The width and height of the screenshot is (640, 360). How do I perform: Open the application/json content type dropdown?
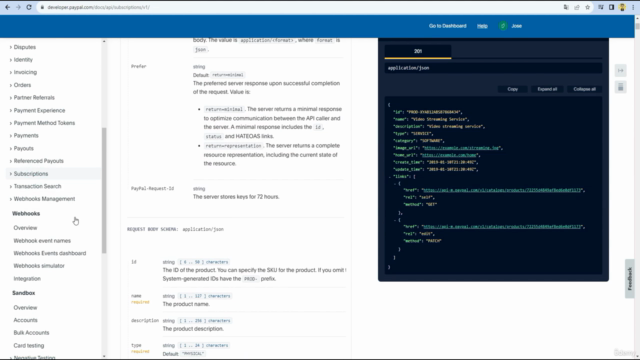click(x=493, y=68)
